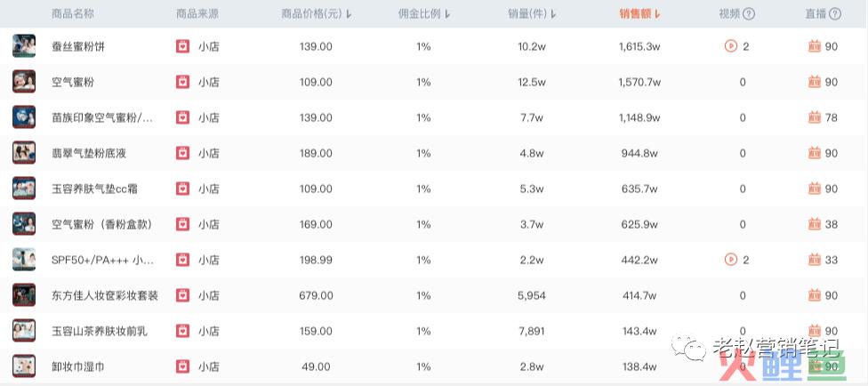Open 空气蜜粉（香粉盒款） product thumbnail
Screen dimensions: 868x386
[x=24, y=224]
